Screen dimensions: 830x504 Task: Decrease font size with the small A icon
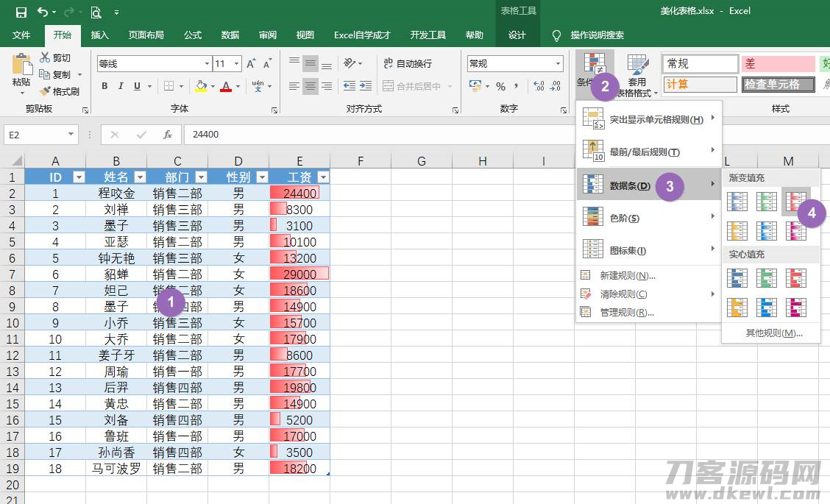tap(267, 63)
